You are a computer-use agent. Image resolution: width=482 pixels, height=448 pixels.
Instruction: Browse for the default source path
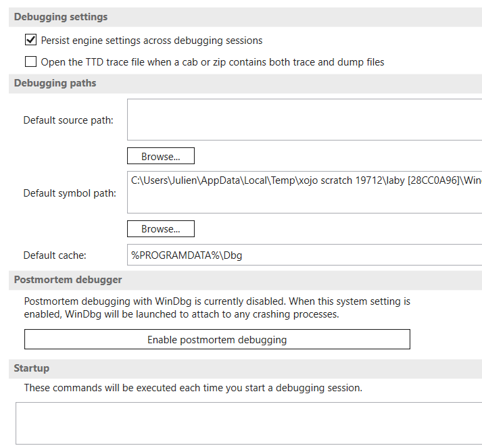click(x=161, y=156)
